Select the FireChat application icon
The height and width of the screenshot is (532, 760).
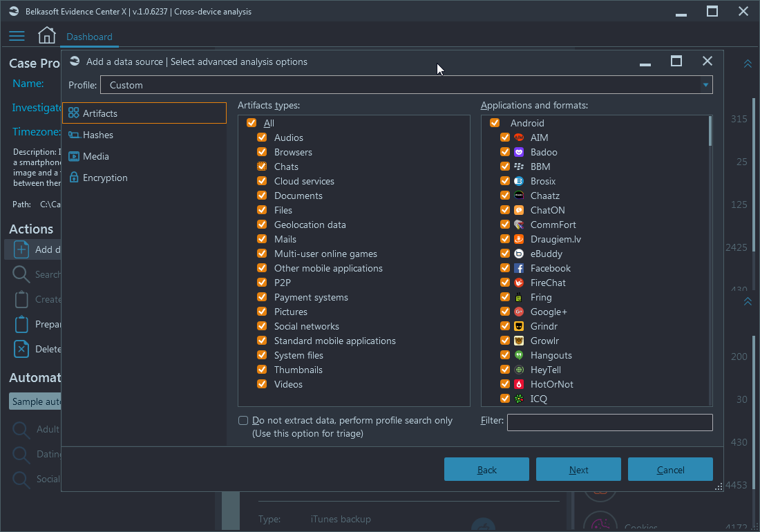519,283
